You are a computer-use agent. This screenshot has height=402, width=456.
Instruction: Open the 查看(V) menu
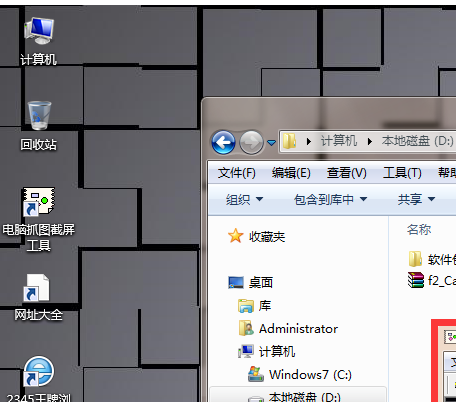coord(347,173)
